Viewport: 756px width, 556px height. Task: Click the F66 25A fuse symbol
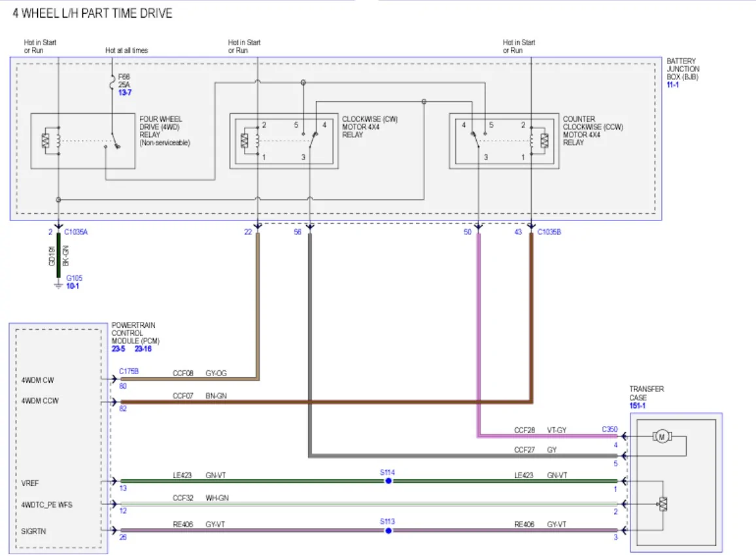tap(112, 84)
